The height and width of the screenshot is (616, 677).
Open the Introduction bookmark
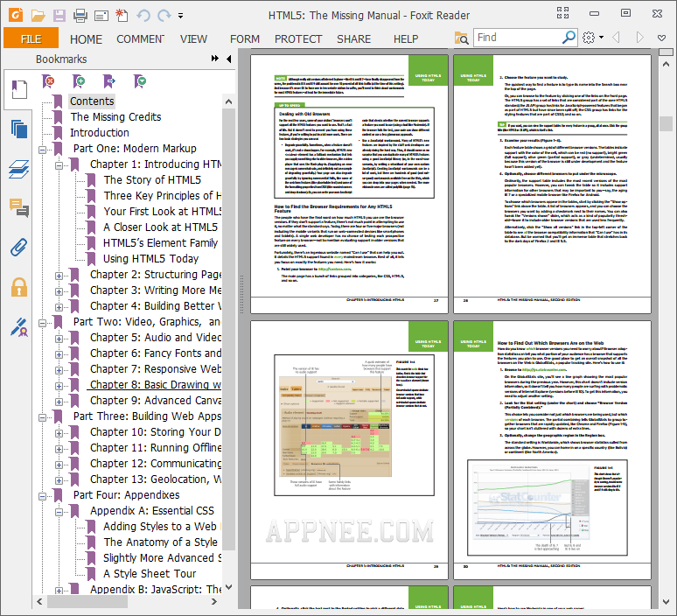100,133
